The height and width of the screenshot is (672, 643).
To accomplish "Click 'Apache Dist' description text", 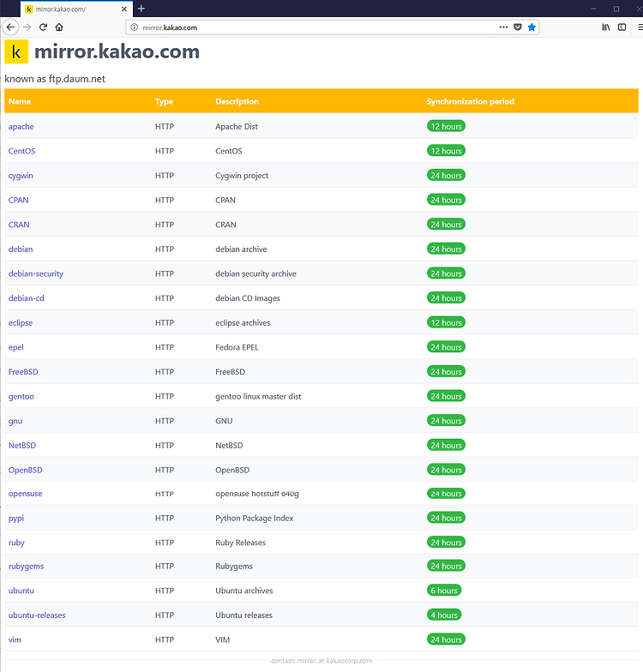I will (237, 127).
